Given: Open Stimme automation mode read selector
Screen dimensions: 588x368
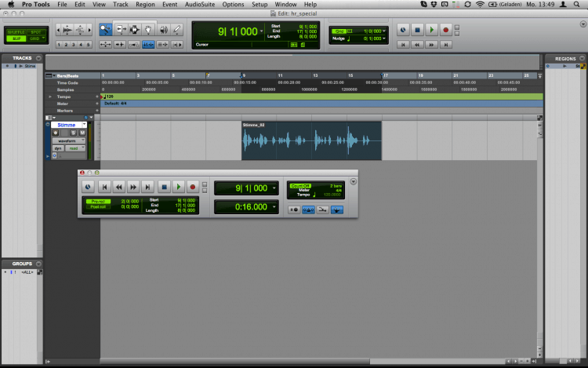Looking at the screenshot, I should tap(75, 148).
